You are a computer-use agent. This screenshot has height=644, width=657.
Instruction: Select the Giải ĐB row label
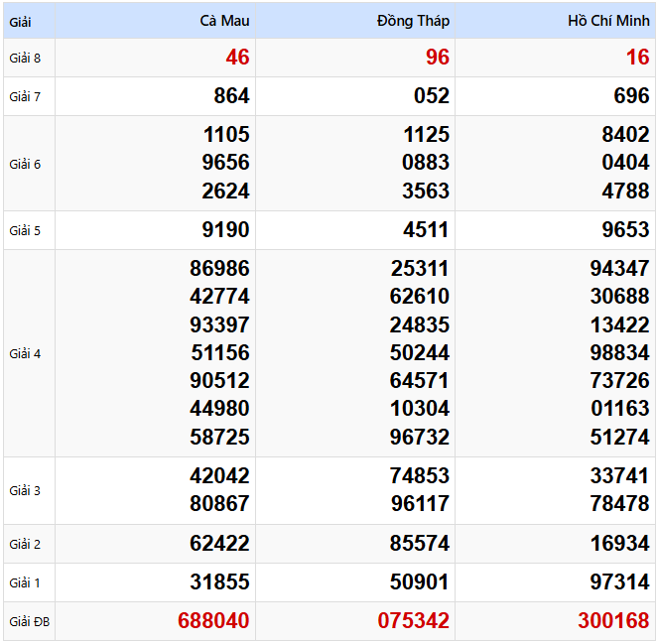click(29, 622)
